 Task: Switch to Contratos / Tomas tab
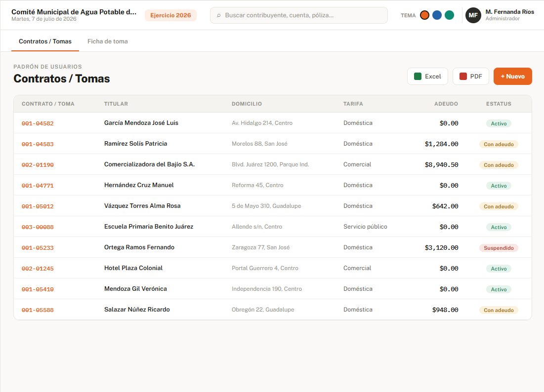click(x=45, y=41)
